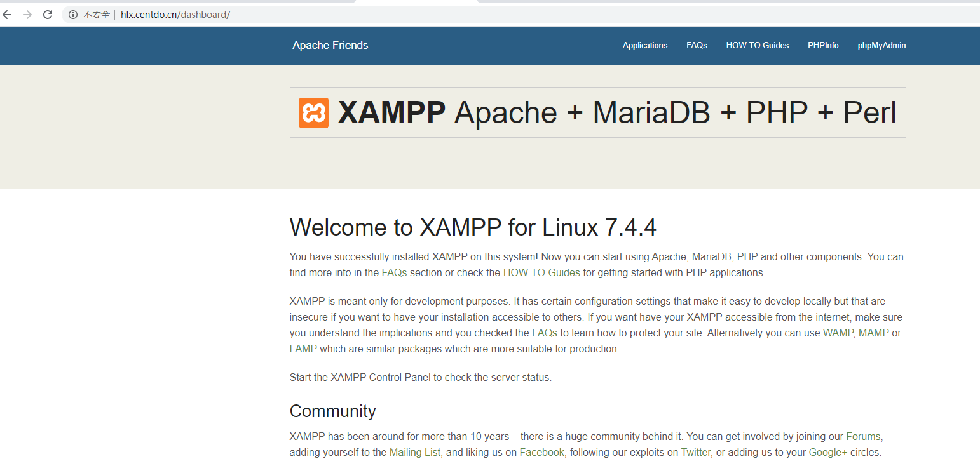Screen dimensions: 980x459
Task: Open the Facebook link
Action: click(542, 452)
